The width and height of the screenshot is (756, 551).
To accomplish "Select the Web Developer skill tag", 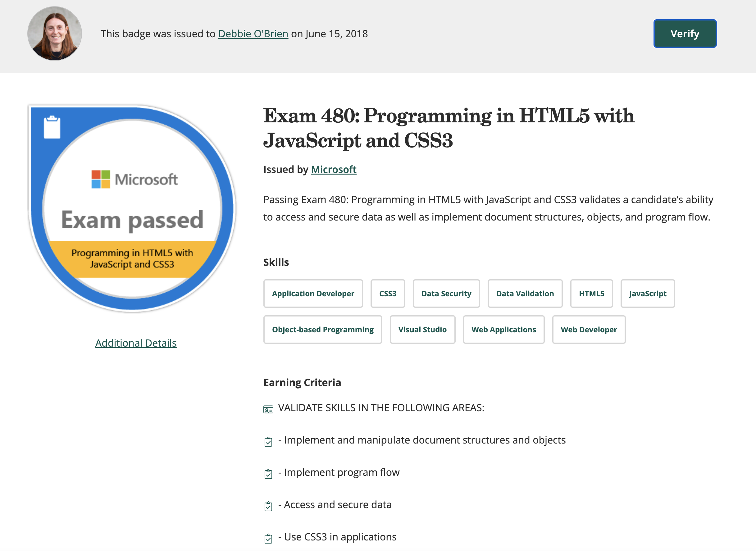I will point(589,330).
